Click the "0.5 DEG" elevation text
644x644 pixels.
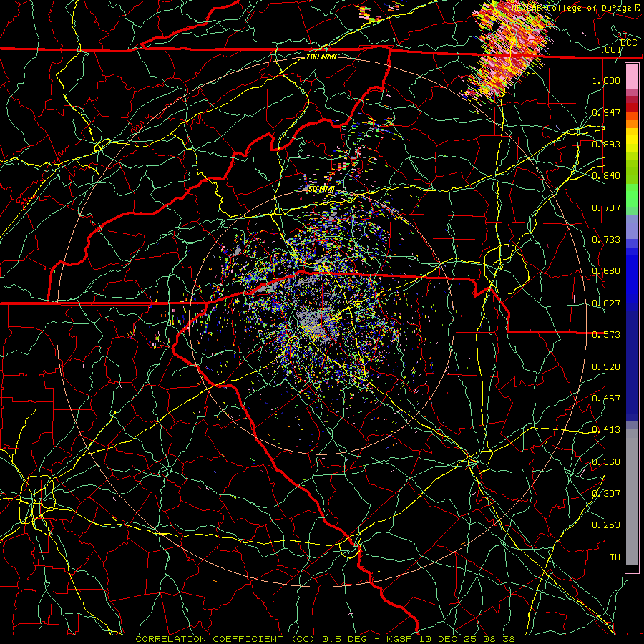tap(345, 639)
